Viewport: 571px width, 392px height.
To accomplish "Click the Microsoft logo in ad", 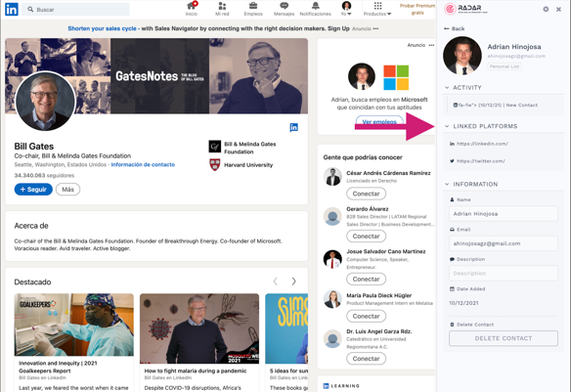I will (396, 77).
